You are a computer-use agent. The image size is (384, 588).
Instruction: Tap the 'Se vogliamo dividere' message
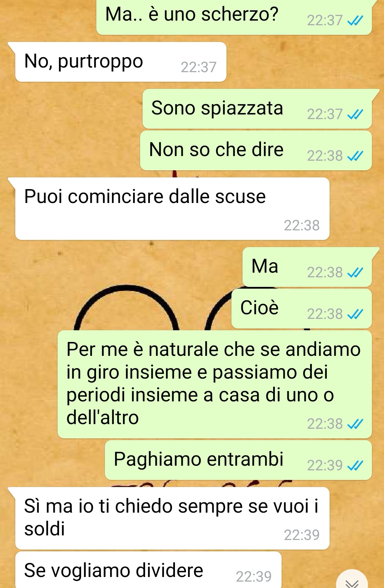tap(148, 570)
